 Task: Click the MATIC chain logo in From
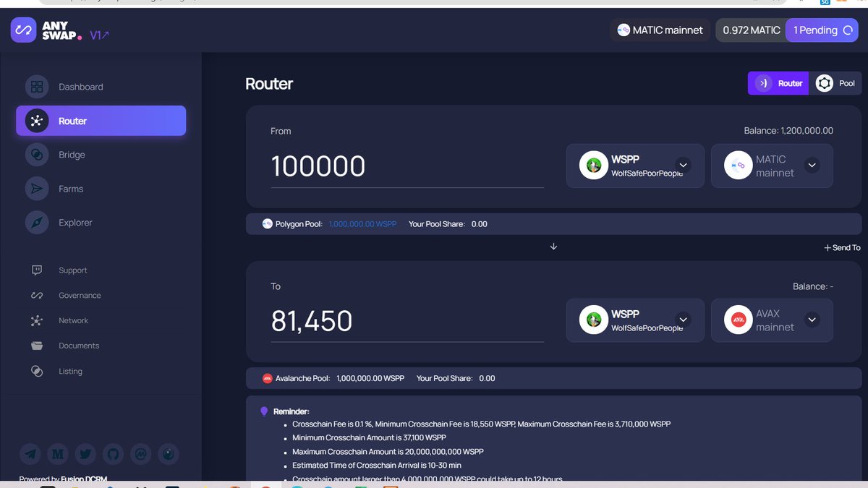(x=739, y=166)
